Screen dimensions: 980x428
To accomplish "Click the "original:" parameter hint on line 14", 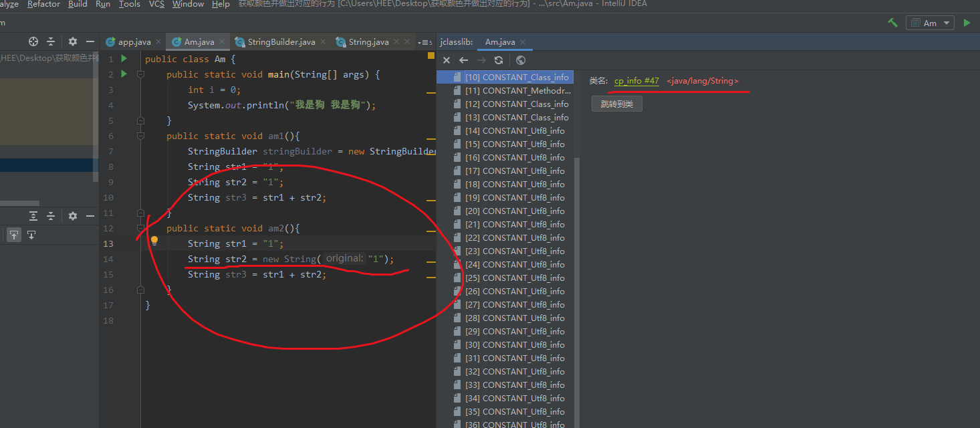I will [344, 259].
